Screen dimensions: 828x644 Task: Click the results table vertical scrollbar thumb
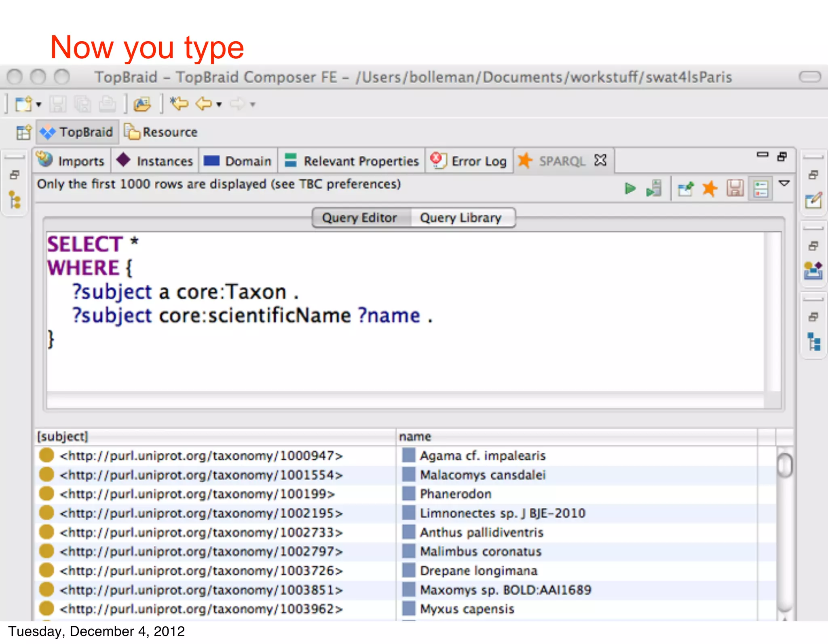784,465
